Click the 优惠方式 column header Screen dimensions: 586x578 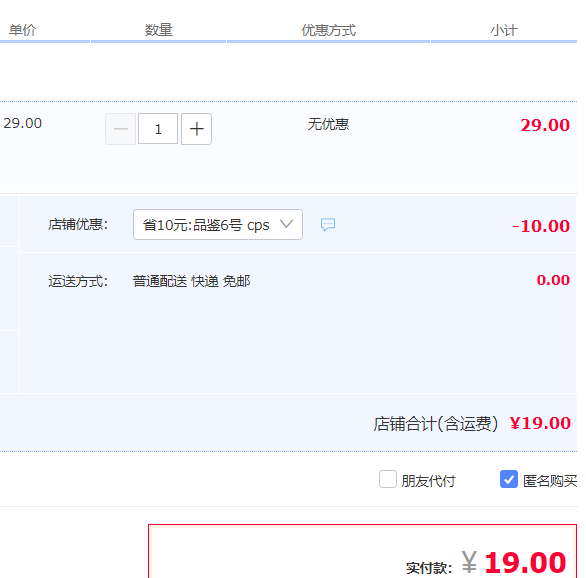(x=329, y=30)
